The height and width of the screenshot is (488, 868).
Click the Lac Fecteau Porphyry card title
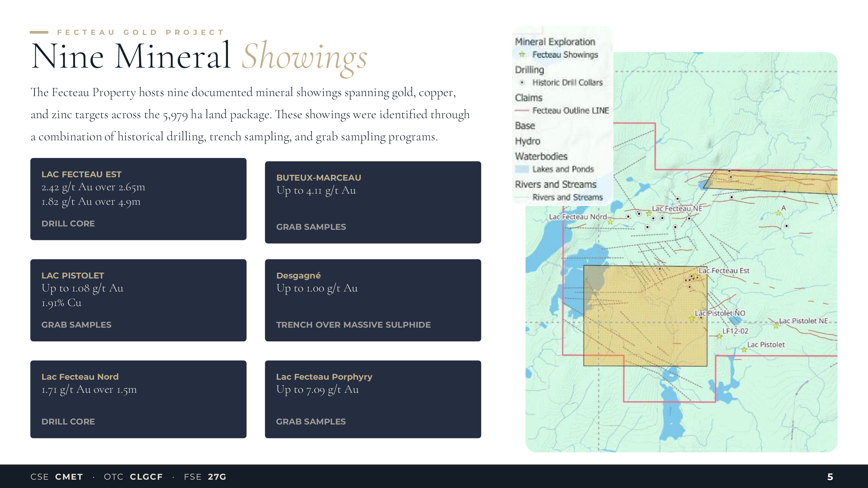[x=324, y=377]
